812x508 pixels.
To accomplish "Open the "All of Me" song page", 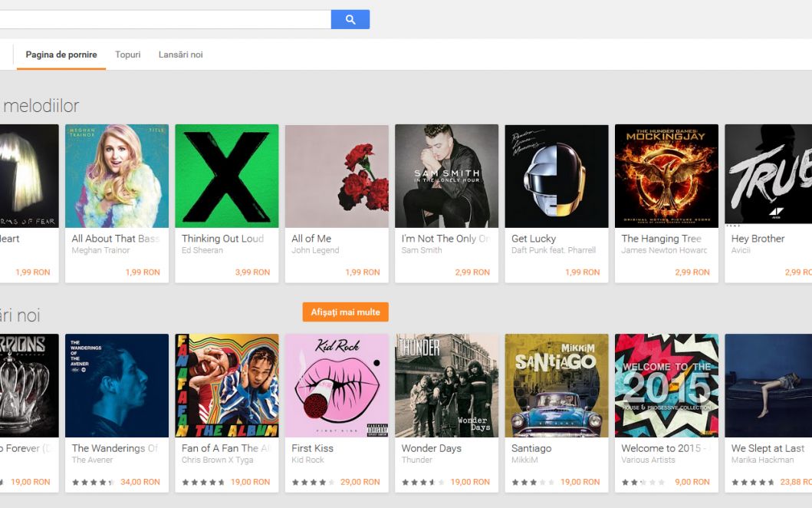I will 337,175.
